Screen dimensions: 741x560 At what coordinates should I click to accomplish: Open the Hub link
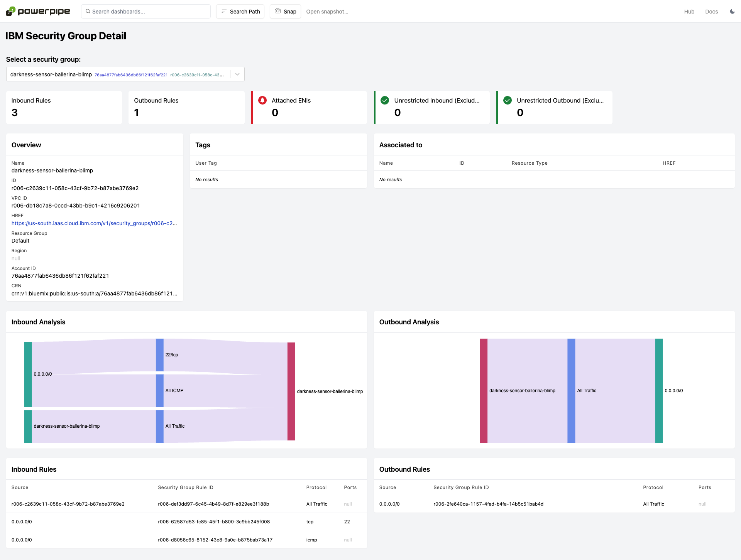click(689, 12)
